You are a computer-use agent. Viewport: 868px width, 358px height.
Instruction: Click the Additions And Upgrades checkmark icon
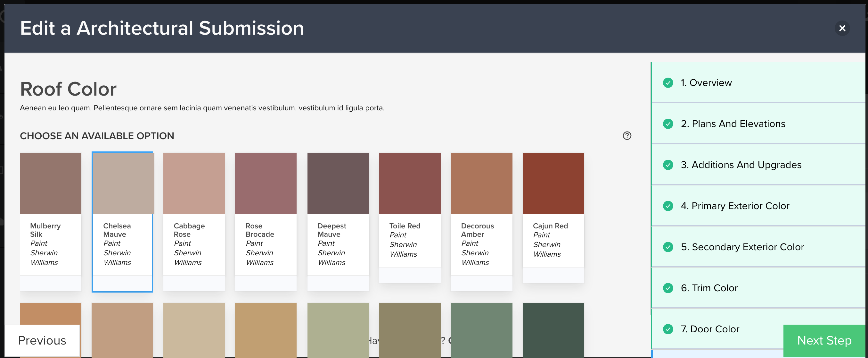[x=668, y=165]
